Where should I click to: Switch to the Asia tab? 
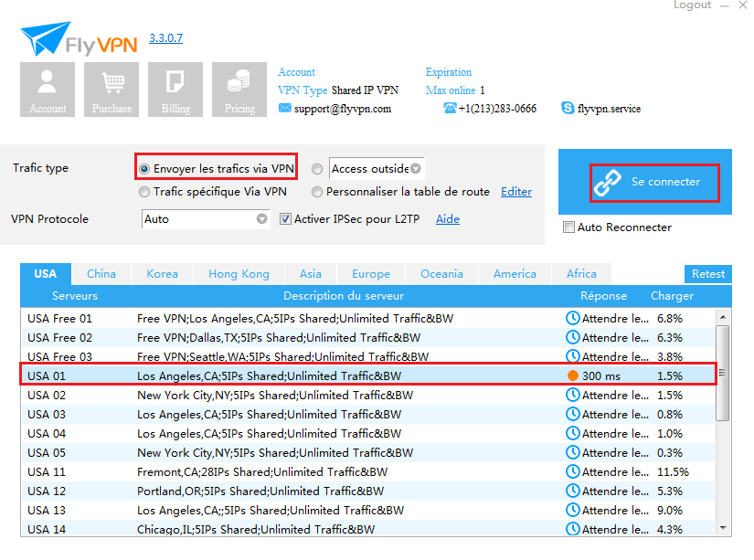coord(311,274)
